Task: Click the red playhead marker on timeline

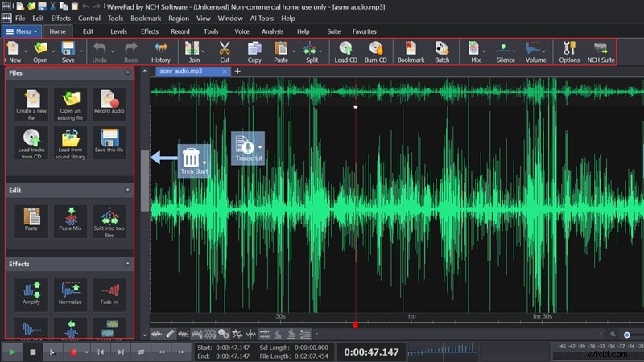Action: pyautogui.click(x=356, y=325)
